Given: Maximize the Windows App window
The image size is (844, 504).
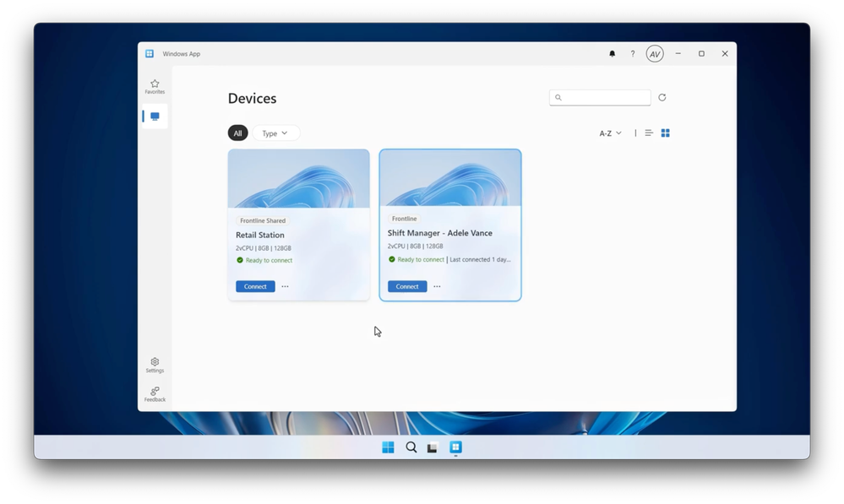Looking at the screenshot, I should click(701, 54).
